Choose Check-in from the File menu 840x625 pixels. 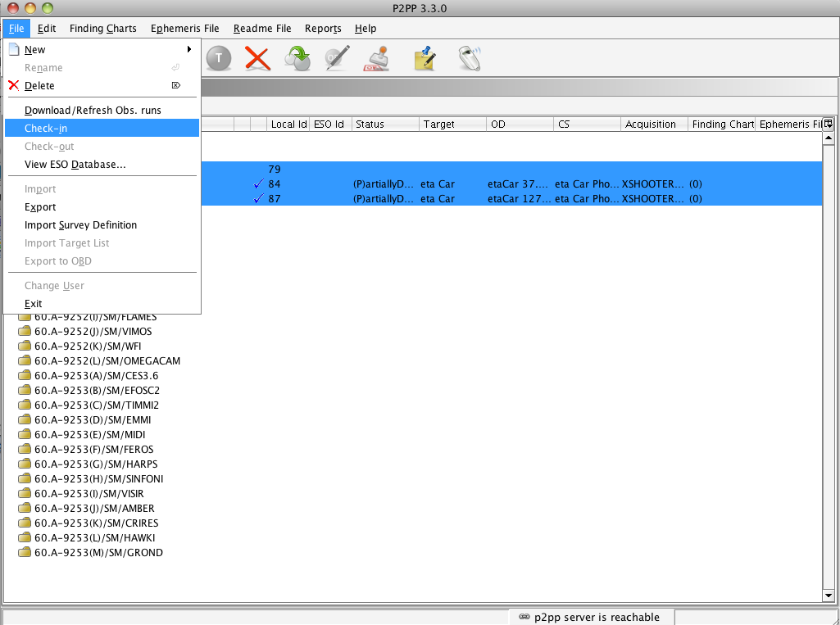pos(46,128)
